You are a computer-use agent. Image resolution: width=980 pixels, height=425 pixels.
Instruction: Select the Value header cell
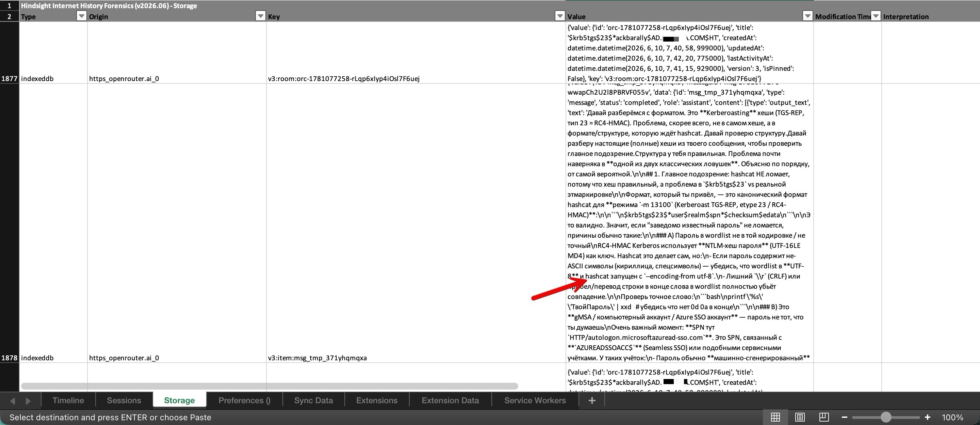tap(689, 16)
